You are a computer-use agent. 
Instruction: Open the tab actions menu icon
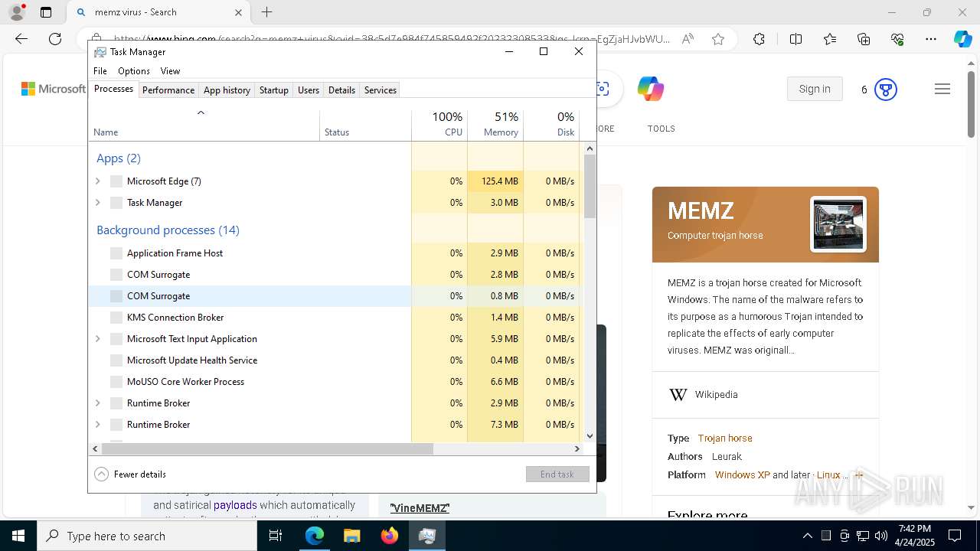pyautogui.click(x=46, y=12)
